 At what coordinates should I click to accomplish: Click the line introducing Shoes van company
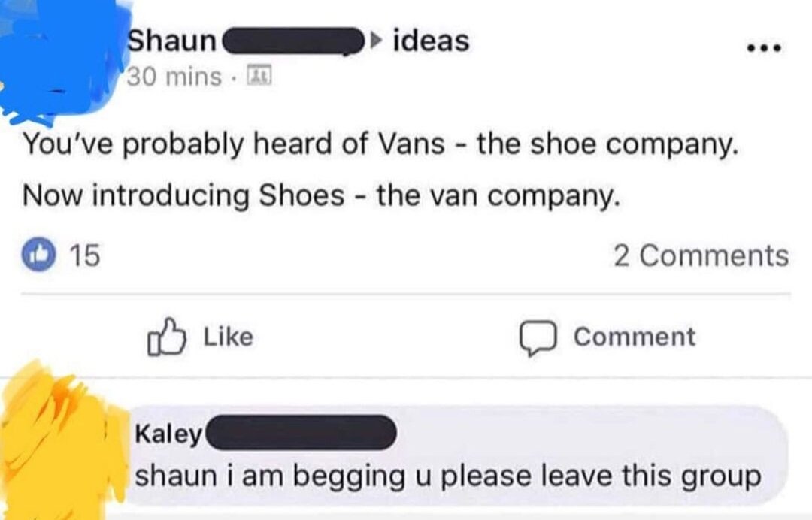click(322, 195)
